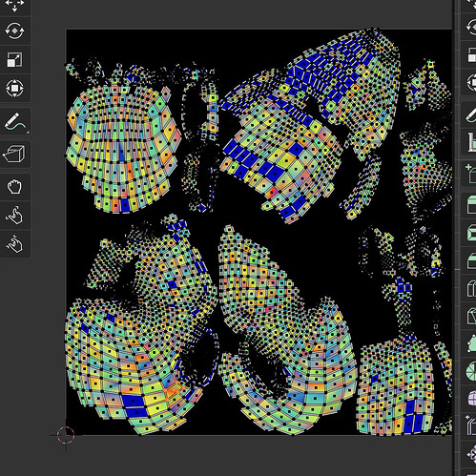Select the Grab sculpt tool (open hand)
Screen dimensions: 476x476
point(14,187)
